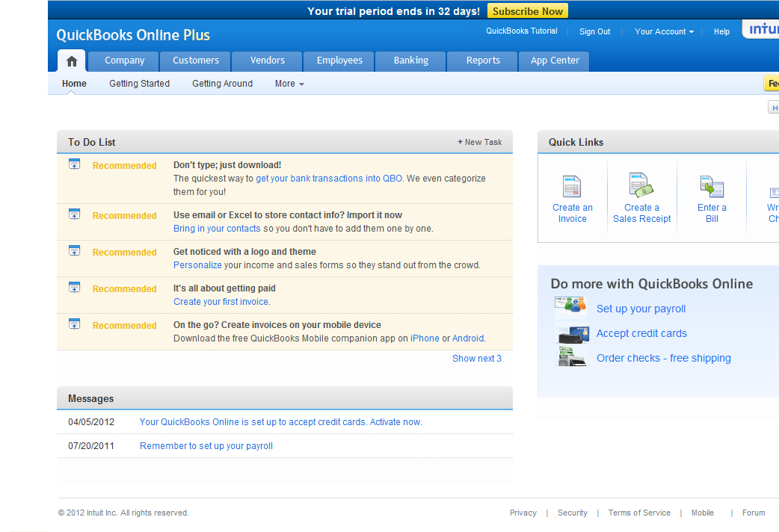Image resolution: width=779 pixels, height=532 pixels.
Task: Click the 'Bring in your contacts' link
Action: click(x=217, y=229)
